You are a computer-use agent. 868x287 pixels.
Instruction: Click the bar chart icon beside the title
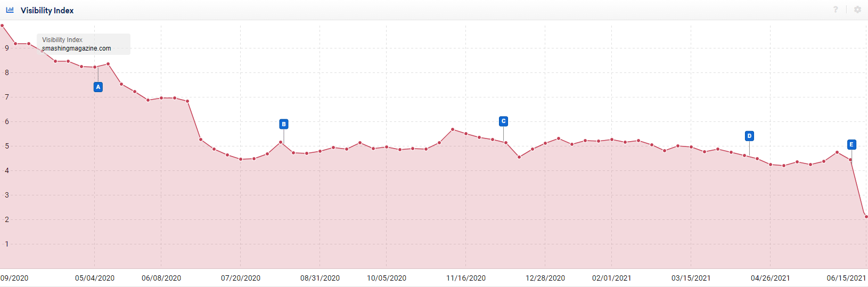pos(10,10)
